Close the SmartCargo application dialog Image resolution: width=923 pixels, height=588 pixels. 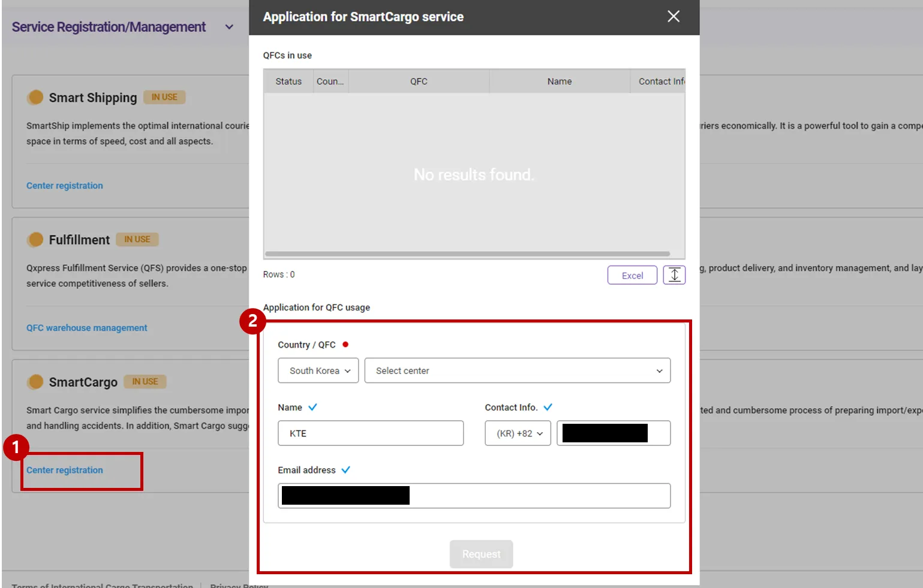674,17
